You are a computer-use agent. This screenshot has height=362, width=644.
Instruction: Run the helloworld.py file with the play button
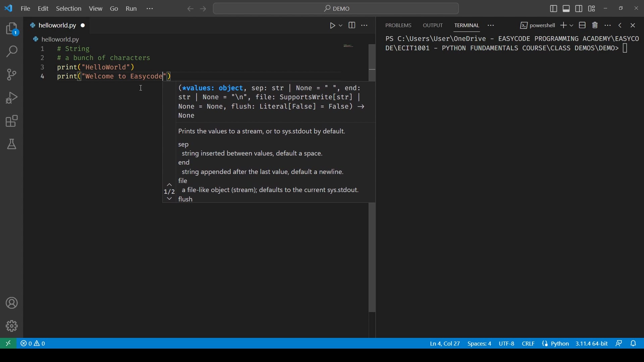(x=332, y=25)
